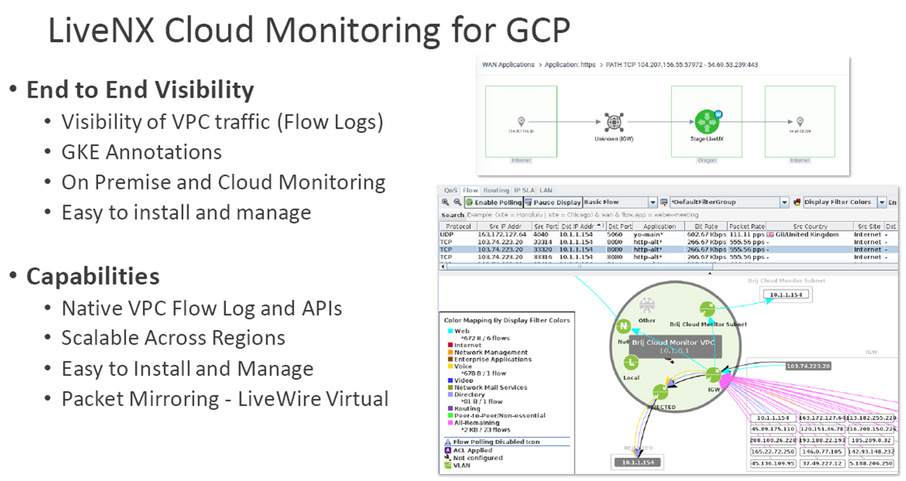
Task: Click the red Internet color swatch
Action: (x=450, y=345)
